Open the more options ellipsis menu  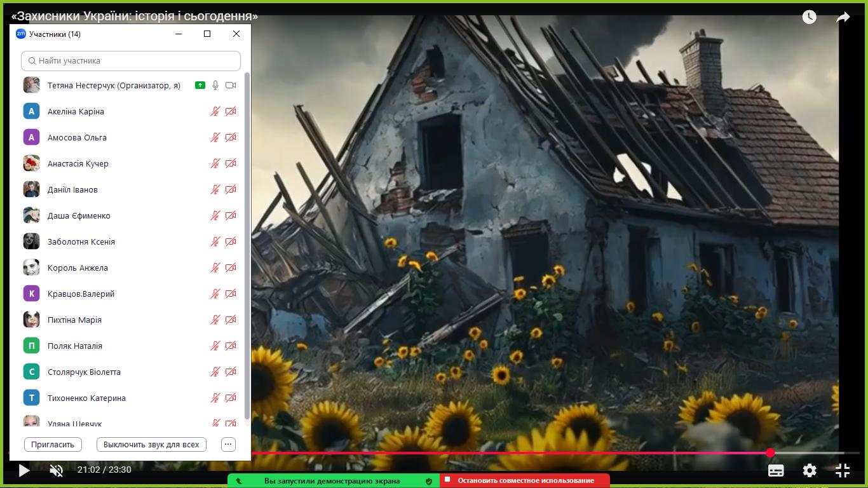[x=228, y=444]
